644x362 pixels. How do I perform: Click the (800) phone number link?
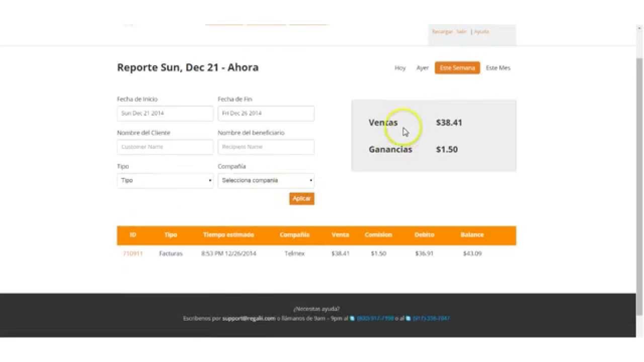[375, 318]
